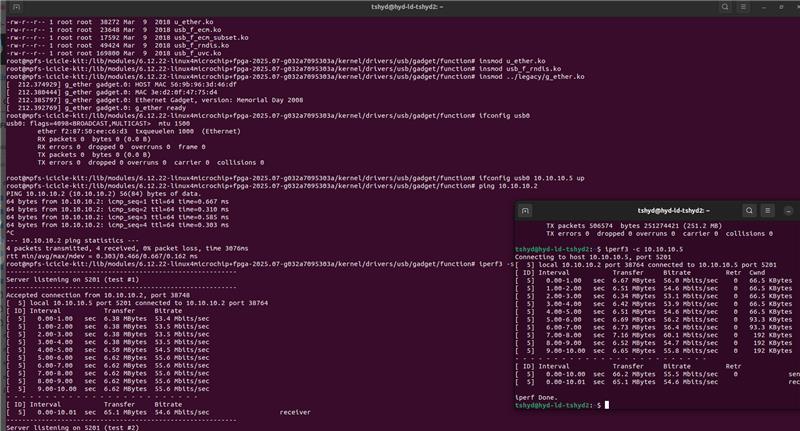
Task: Click the background terminal's title text
Action: point(407,7)
